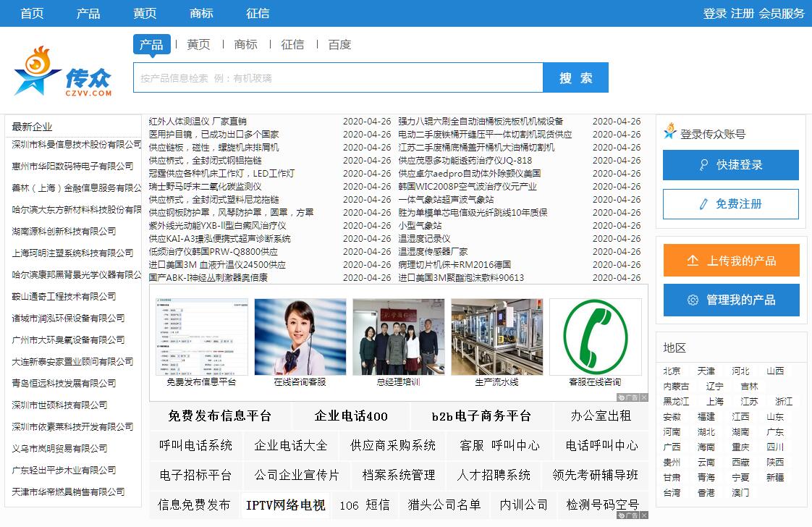812x527 pixels.
Task: Open 商标 in the top navigation bar
Action: (x=201, y=13)
